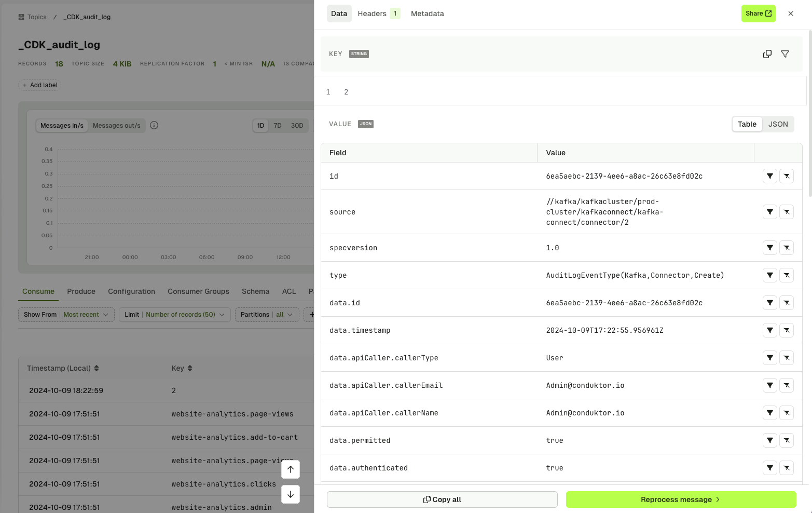Apply include filter on the callerType row
This screenshot has width=812, height=513.
coord(770,358)
